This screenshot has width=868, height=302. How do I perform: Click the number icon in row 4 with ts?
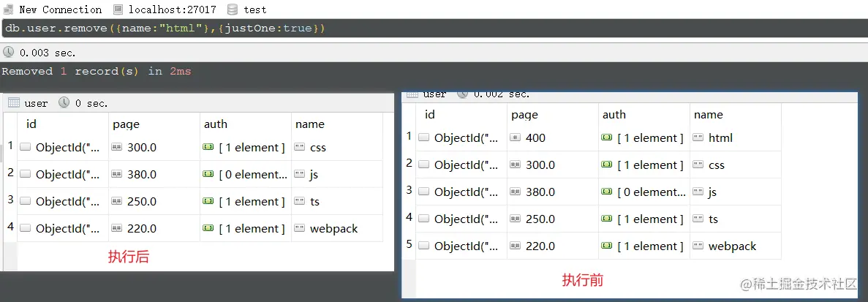click(516, 219)
